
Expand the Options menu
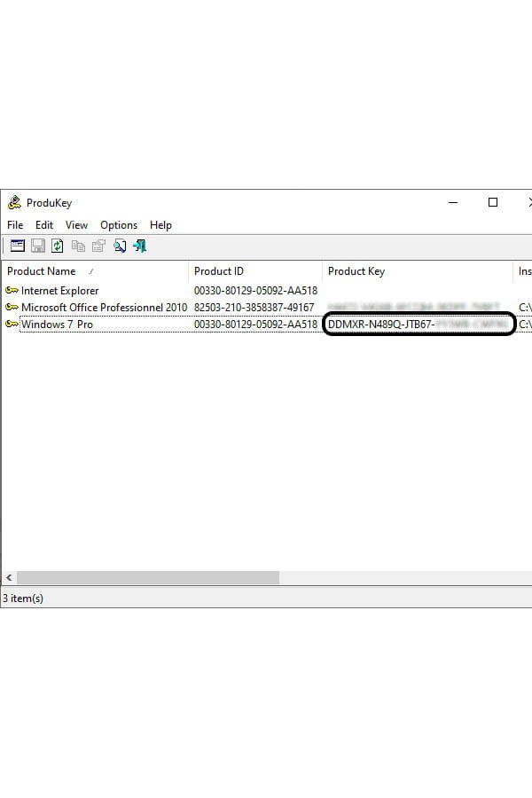[119, 225]
